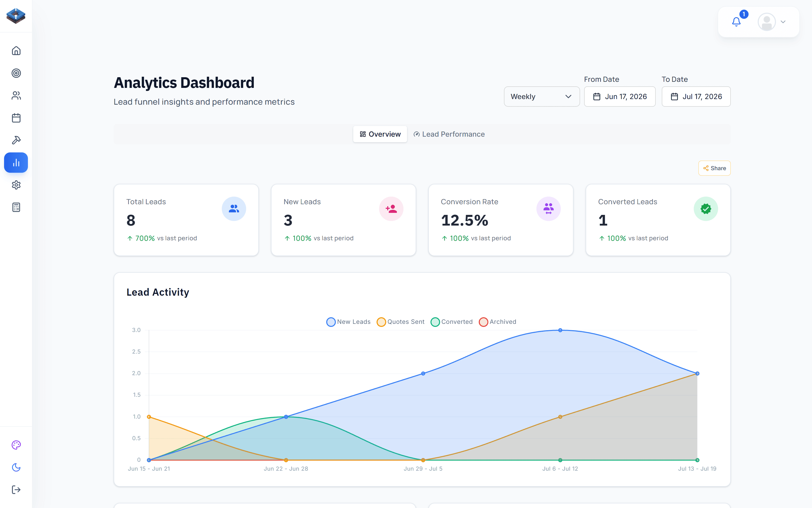Open the Weekly period dropdown
This screenshot has width=812, height=508.
542,97
